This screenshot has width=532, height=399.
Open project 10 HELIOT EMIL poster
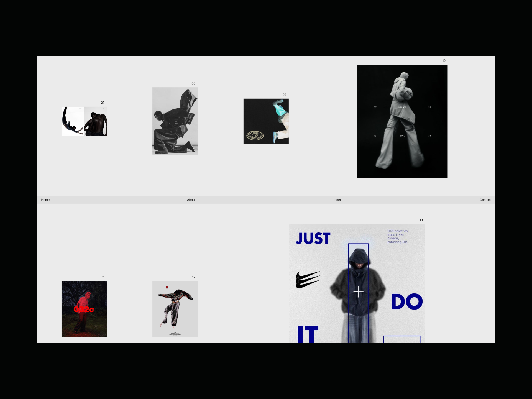click(402, 121)
